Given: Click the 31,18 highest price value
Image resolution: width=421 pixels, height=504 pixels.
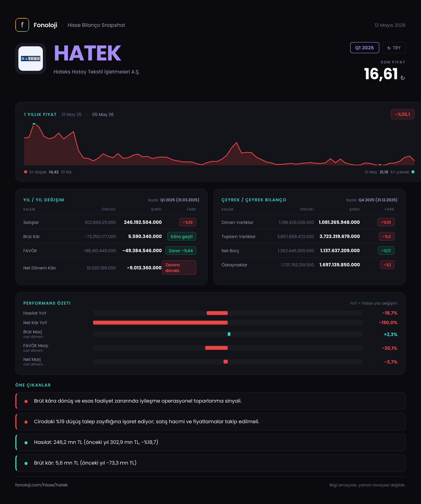Looking at the screenshot, I should (x=384, y=172).
